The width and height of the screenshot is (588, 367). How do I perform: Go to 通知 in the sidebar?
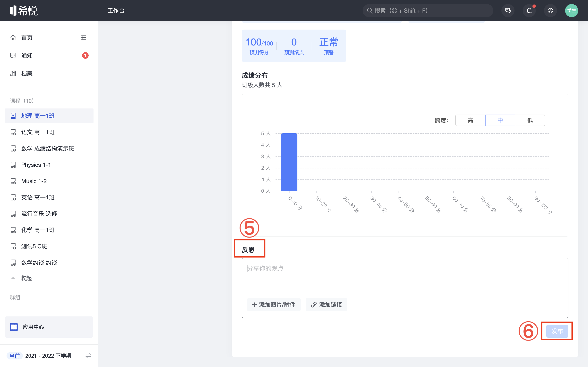(x=27, y=55)
